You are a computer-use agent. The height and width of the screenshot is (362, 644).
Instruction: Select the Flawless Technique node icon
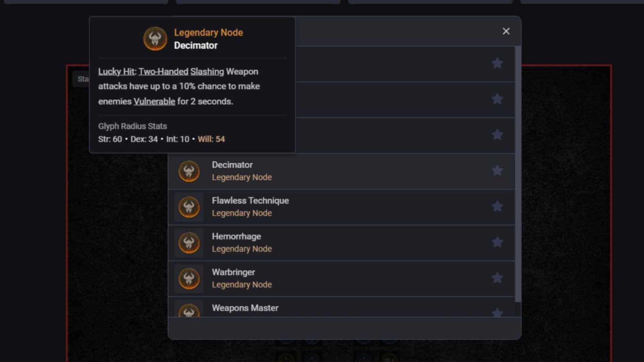point(189,206)
